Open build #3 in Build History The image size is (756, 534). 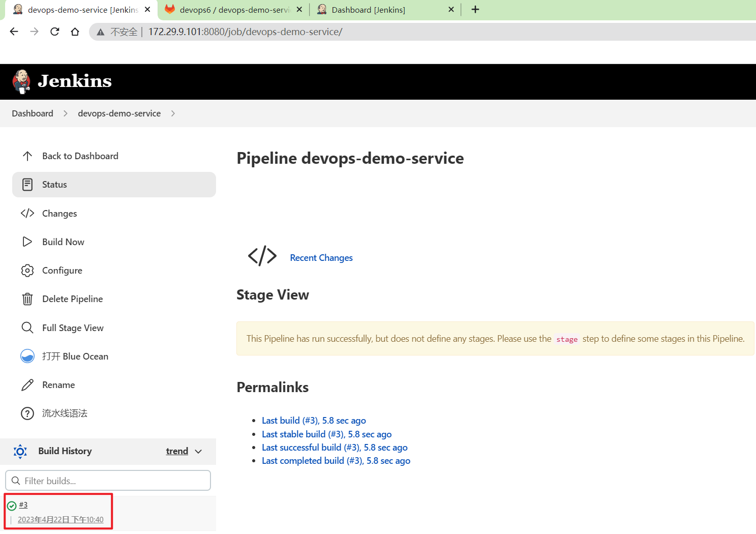23,505
